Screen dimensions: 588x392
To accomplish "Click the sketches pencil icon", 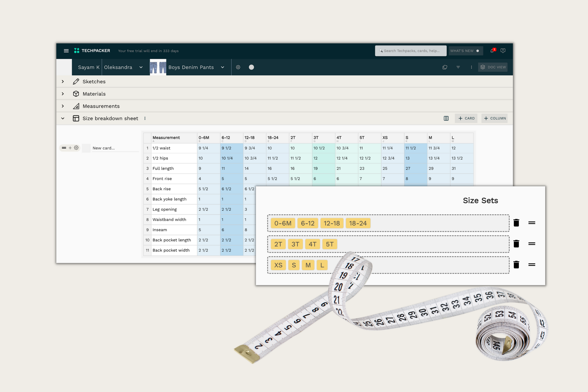I will pyautogui.click(x=76, y=81).
